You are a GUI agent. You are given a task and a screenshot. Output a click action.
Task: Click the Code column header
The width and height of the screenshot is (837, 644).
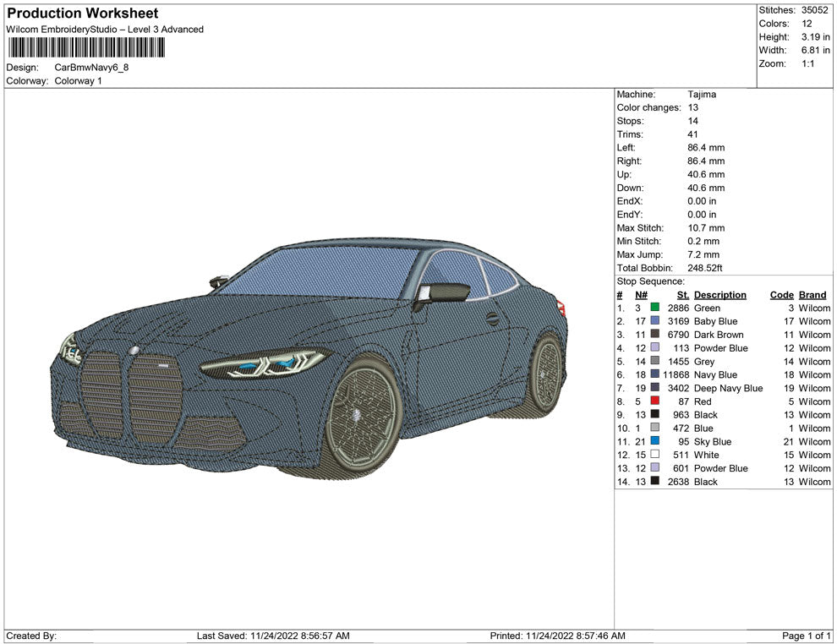click(781, 295)
